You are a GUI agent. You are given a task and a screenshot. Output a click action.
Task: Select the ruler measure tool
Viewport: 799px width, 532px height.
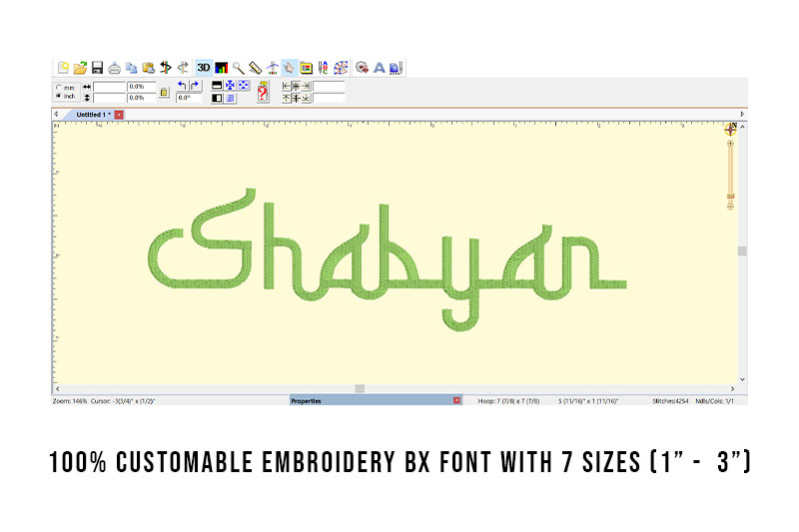tap(255, 68)
